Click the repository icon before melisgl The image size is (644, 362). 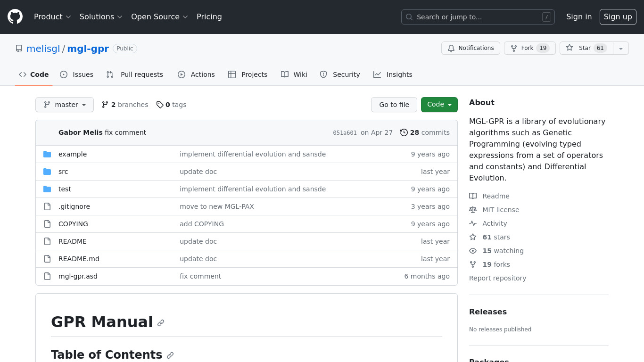[19, 49]
